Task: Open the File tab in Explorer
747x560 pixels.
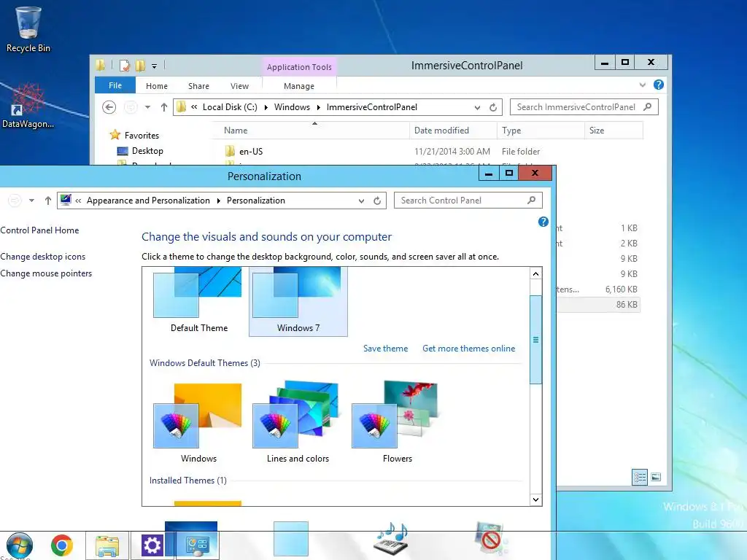Action: coord(115,85)
